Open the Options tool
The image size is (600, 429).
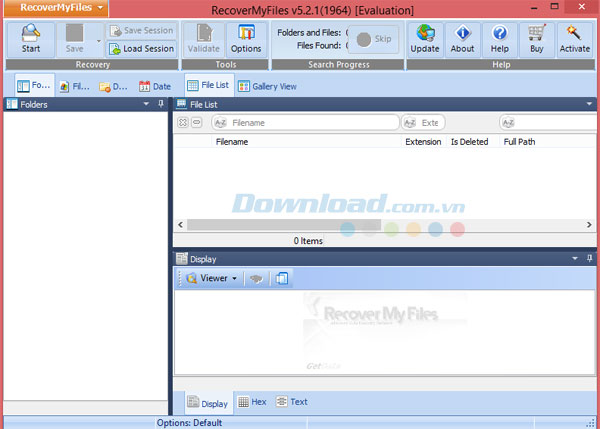pos(246,39)
